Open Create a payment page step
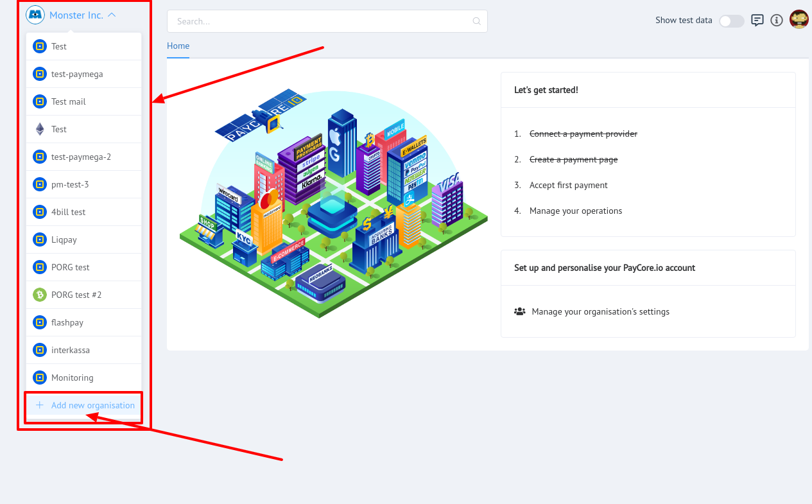The width and height of the screenshot is (812, 504). 574,159
